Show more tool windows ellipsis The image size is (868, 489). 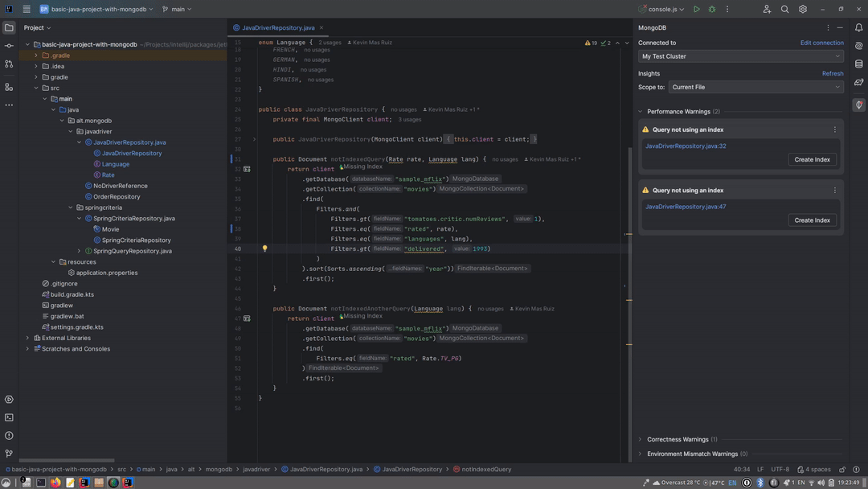click(x=9, y=105)
